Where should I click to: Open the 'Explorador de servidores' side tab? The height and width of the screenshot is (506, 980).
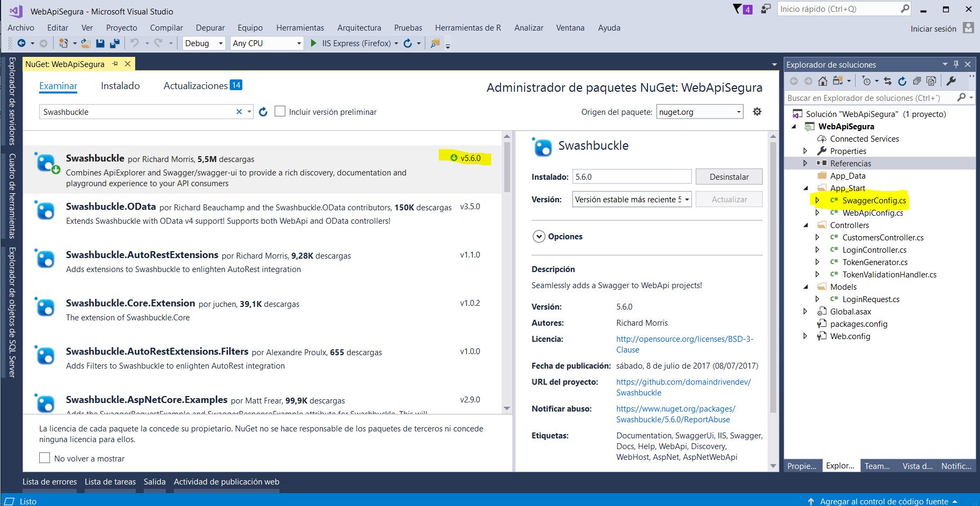tap(12, 101)
